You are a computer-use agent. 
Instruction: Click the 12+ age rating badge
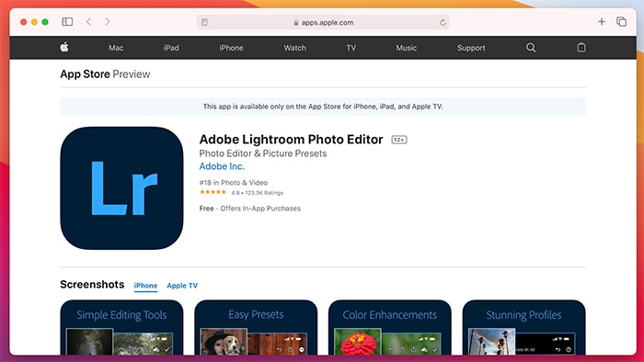[x=399, y=140]
